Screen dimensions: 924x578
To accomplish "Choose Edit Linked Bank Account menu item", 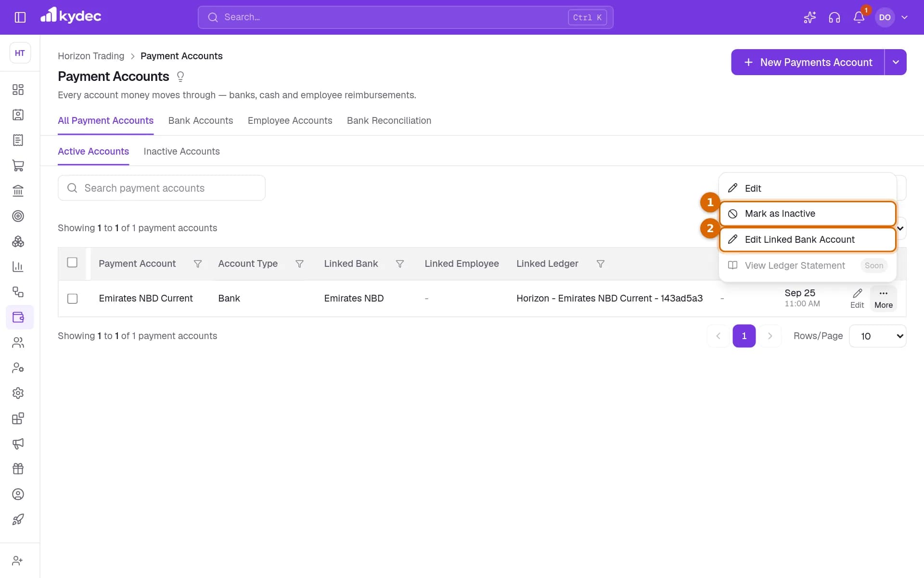I will (808, 239).
